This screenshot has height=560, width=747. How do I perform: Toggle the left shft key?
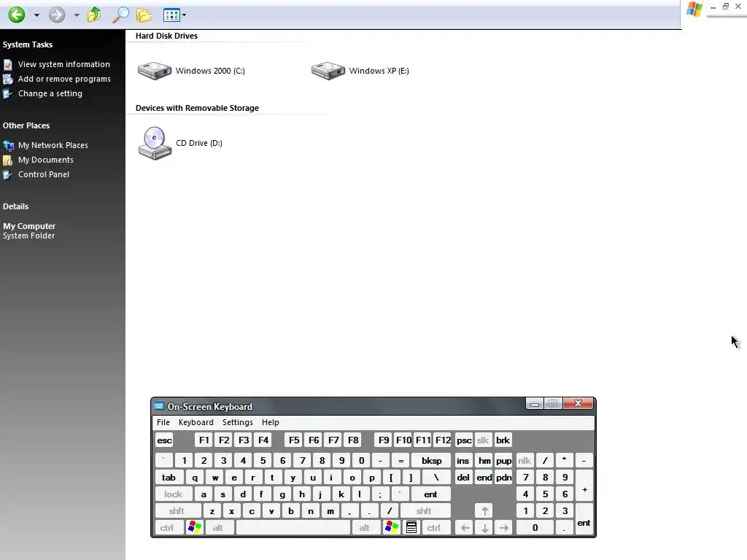tap(177, 511)
